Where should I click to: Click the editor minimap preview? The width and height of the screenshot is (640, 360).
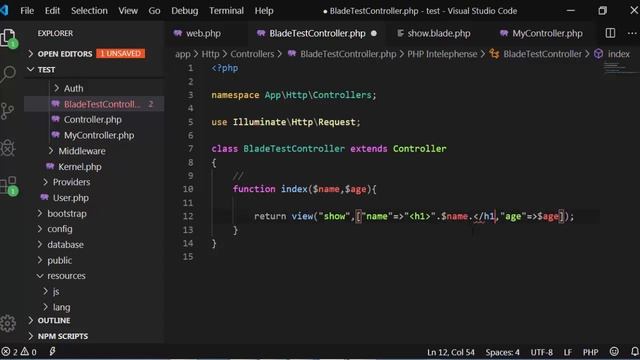620,69
